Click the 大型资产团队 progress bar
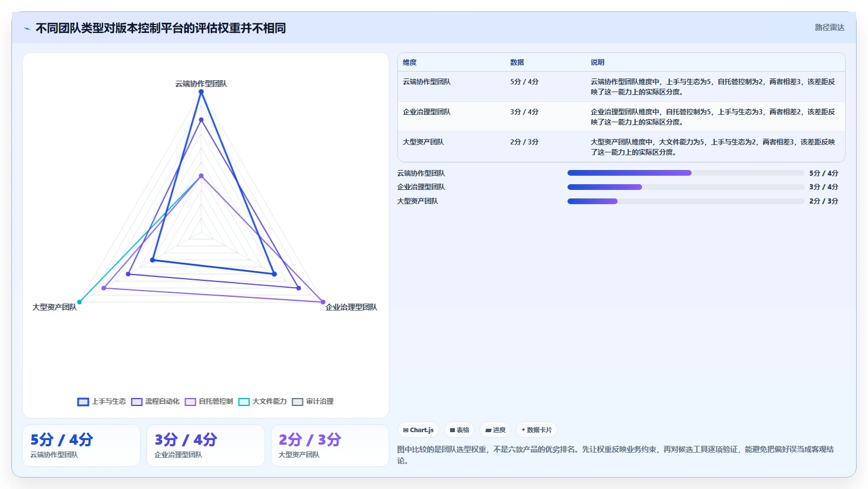868x489 pixels. coord(686,201)
